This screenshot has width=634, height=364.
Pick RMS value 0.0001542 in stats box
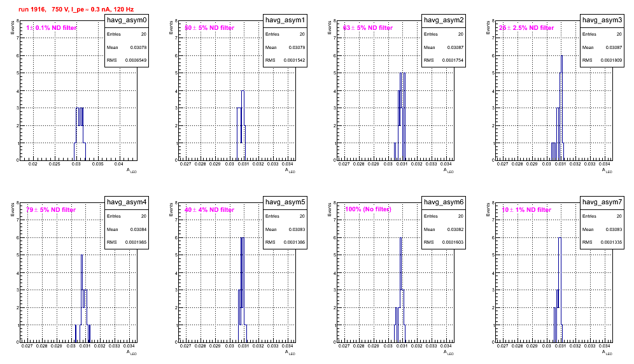[294, 60]
